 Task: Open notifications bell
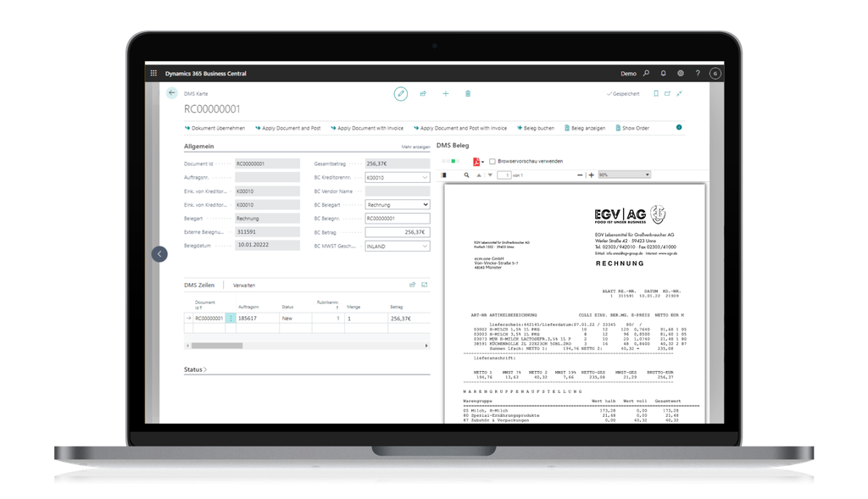(663, 73)
